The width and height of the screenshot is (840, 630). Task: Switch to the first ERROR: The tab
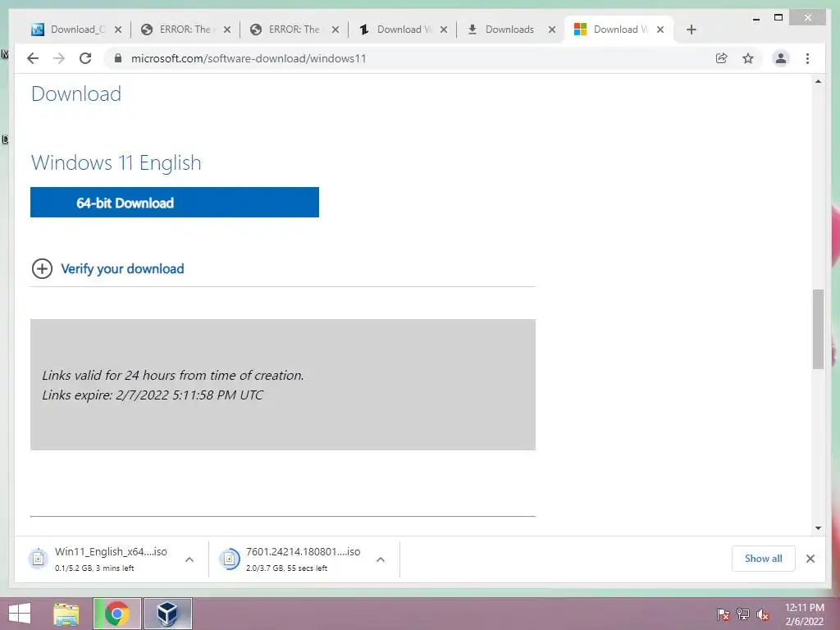(x=185, y=30)
